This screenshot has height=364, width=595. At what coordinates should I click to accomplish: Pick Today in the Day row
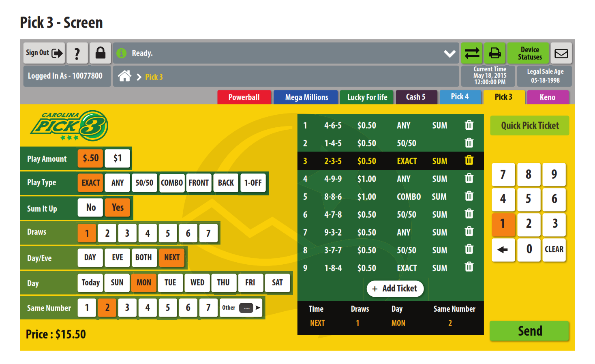[x=90, y=283]
